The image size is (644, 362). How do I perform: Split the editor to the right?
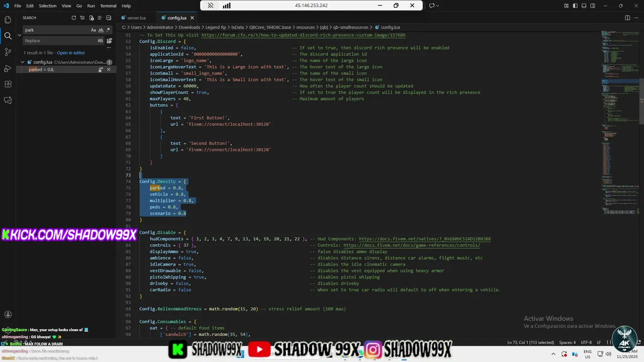627,18
